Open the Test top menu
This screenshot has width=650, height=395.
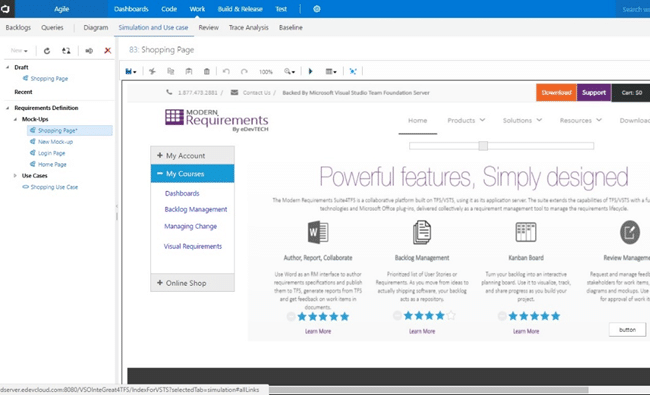point(281,9)
